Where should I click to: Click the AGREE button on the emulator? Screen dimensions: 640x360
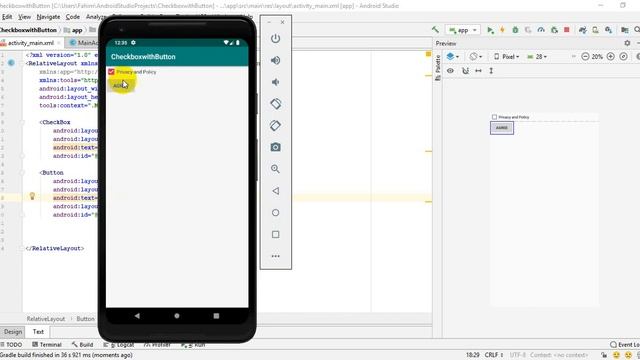(x=120, y=85)
